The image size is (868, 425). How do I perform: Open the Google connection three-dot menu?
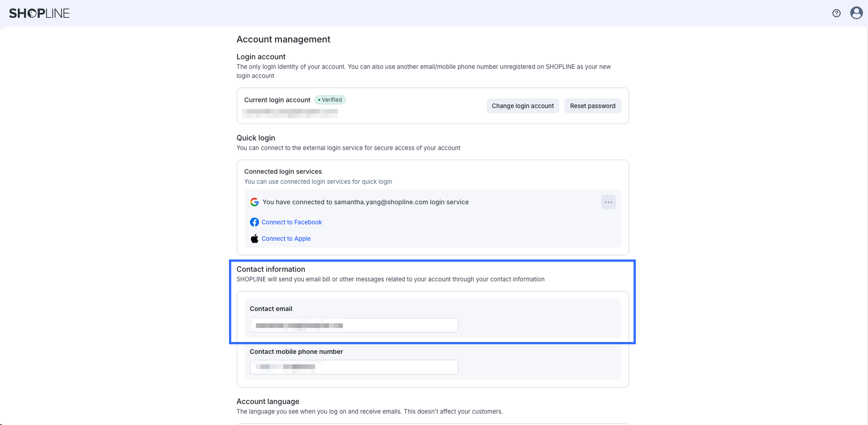[608, 202]
